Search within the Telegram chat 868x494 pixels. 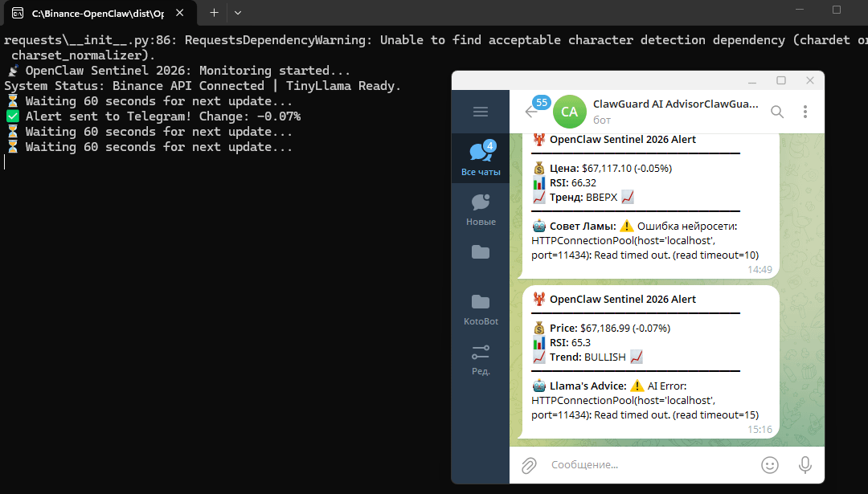point(777,112)
